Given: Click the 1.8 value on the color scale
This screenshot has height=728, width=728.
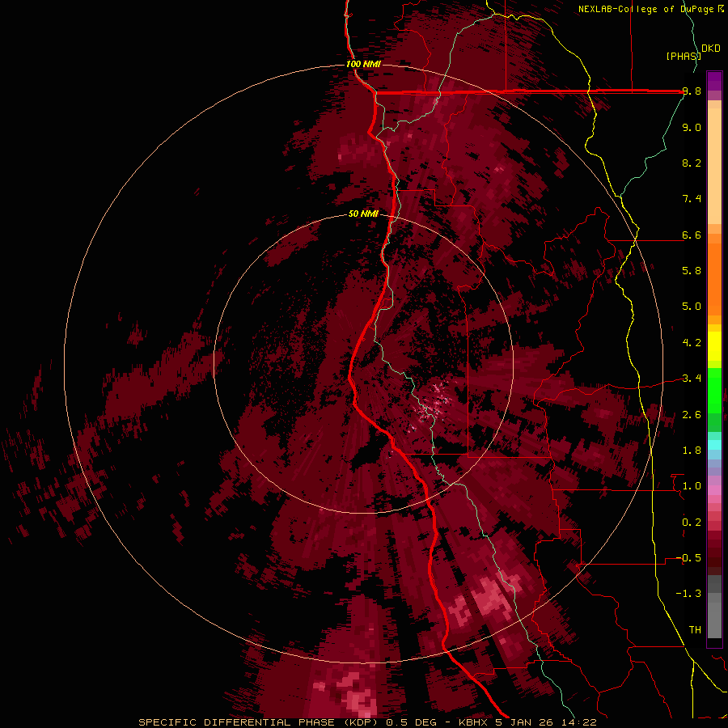Looking at the screenshot, I should [x=692, y=451].
